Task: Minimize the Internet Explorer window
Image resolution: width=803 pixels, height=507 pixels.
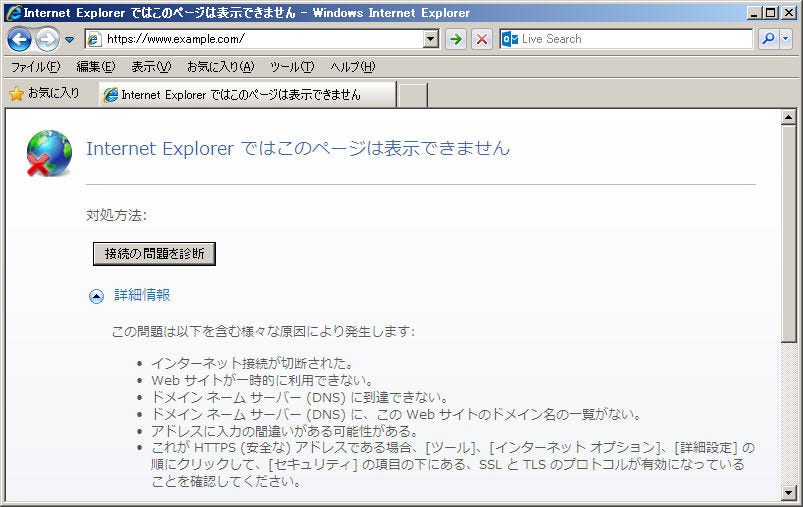Action: (x=754, y=13)
